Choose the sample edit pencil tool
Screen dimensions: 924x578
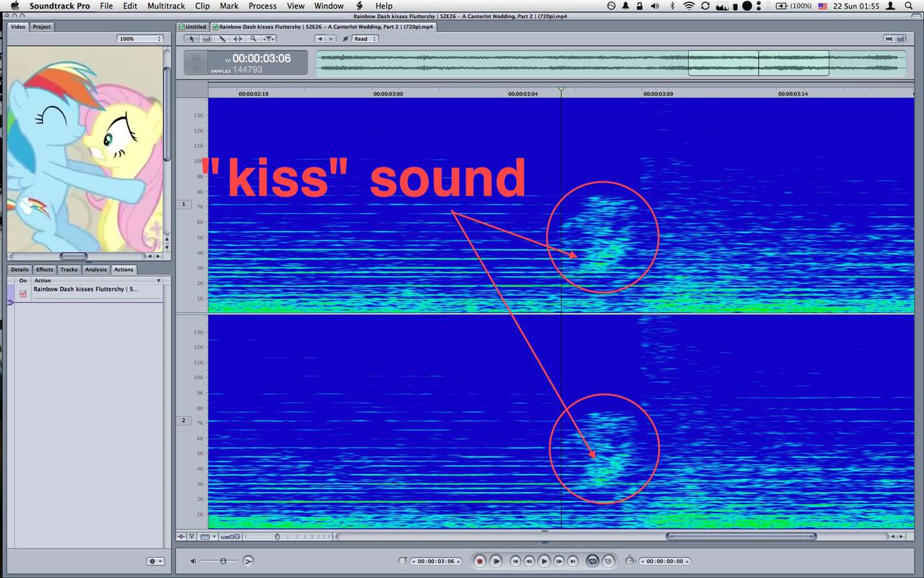pos(222,39)
